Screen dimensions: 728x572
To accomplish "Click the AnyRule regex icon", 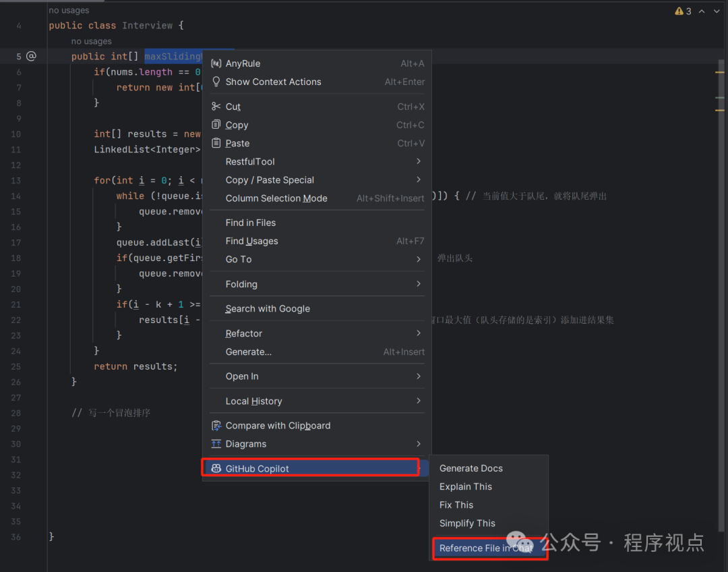I will (216, 63).
